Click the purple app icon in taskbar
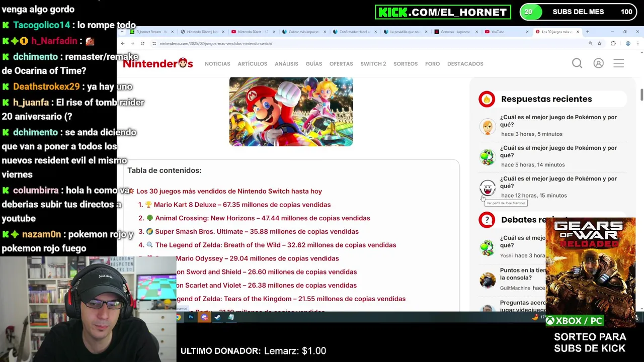The width and height of the screenshot is (644, 362). tap(204, 317)
